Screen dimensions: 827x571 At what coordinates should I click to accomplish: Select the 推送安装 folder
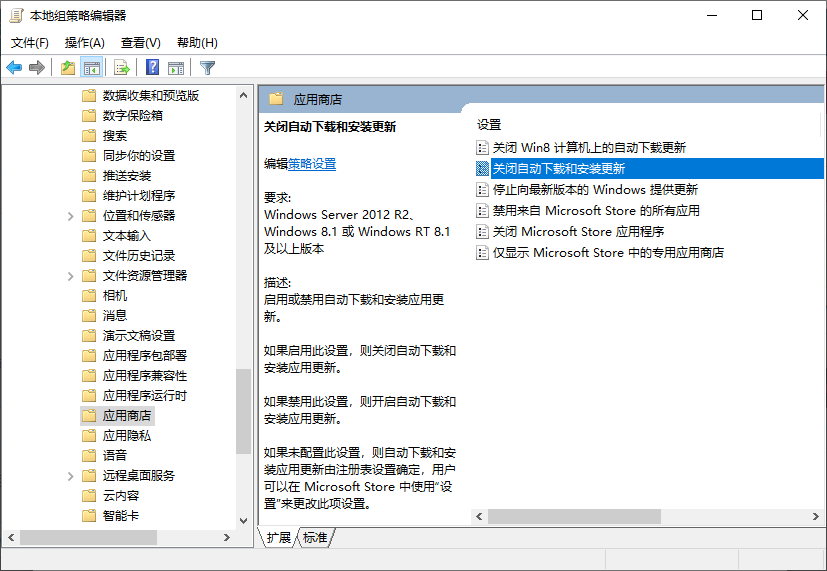pos(127,176)
